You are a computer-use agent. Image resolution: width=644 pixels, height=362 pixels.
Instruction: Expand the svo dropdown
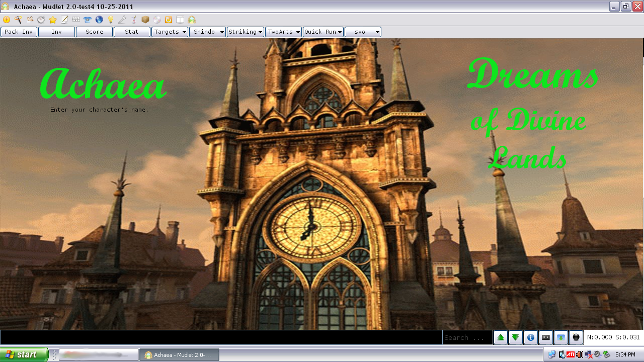pyautogui.click(x=363, y=32)
